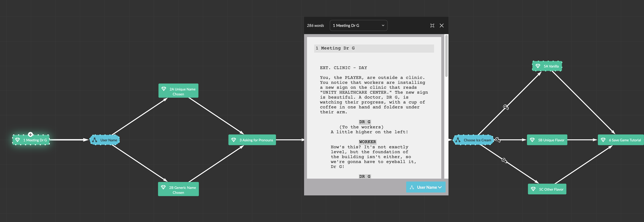Click the first 'DR G' character cue
The image size is (644, 222).
coord(365,122)
